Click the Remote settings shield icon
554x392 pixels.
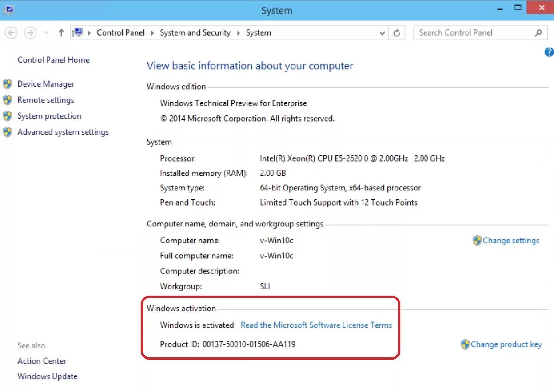[x=8, y=100]
